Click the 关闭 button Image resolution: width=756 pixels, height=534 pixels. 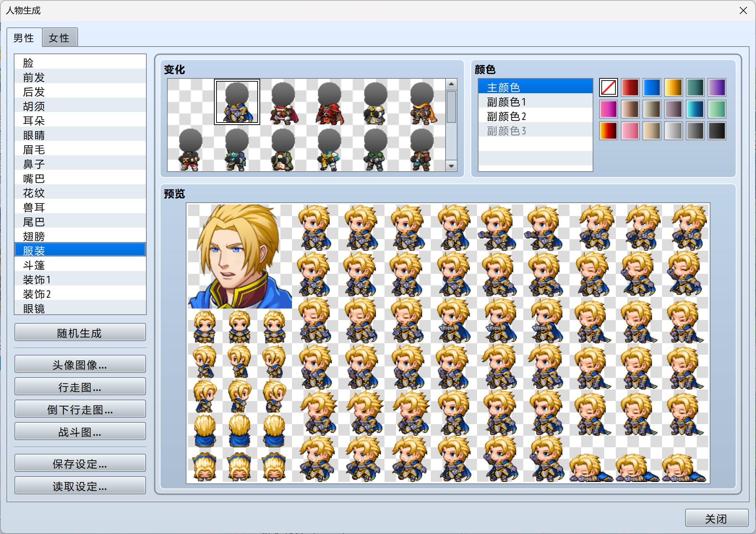[x=716, y=518]
